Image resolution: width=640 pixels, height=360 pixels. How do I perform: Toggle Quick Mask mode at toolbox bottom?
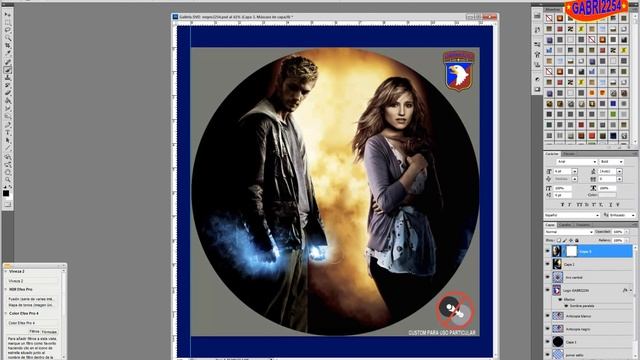(7, 204)
